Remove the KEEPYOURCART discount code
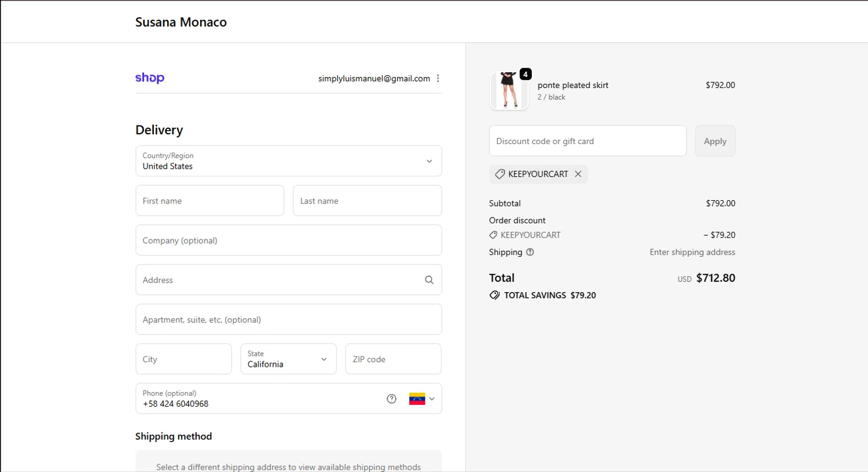Viewport: 868px width, 472px height. click(x=578, y=174)
